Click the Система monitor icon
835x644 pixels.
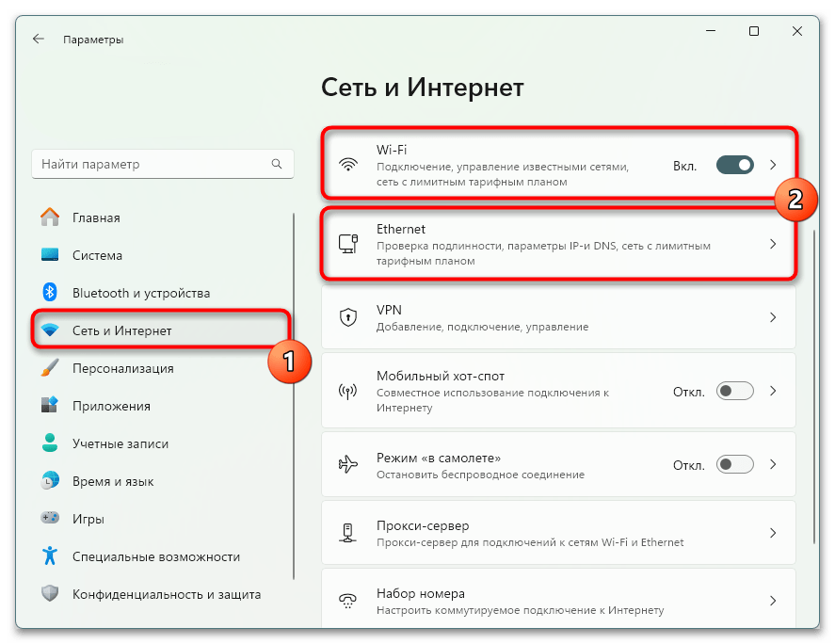50,254
